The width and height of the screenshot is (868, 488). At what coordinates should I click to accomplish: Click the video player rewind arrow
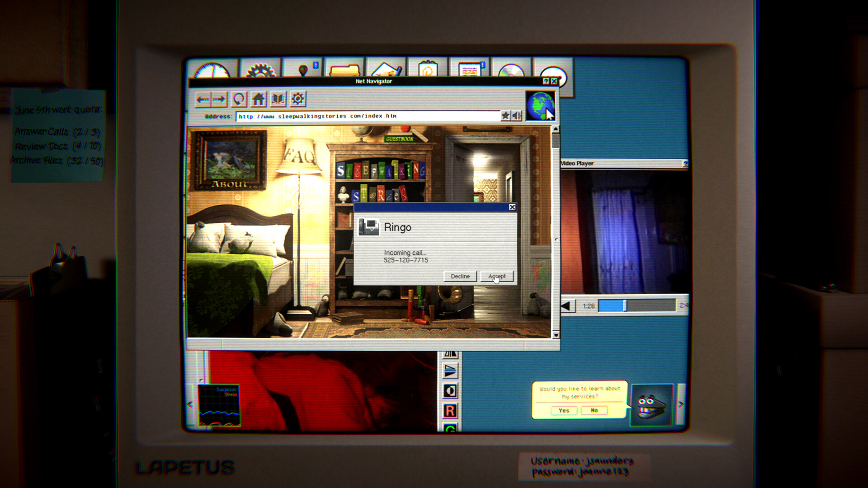pos(567,306)
